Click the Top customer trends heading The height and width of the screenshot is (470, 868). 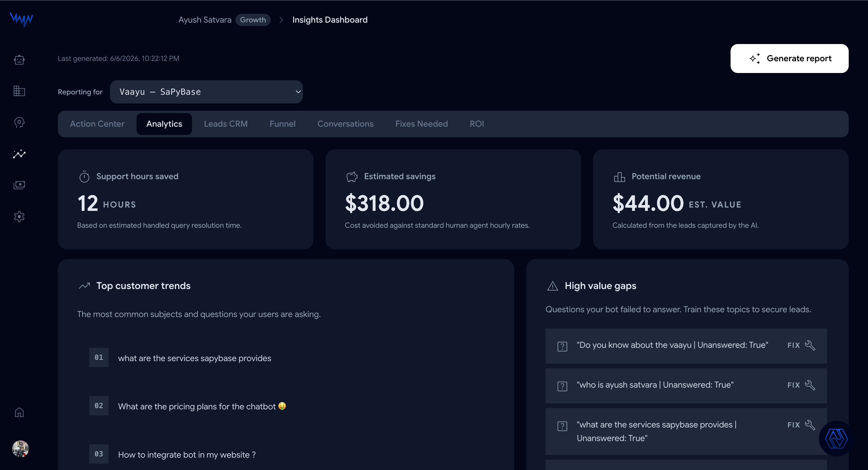(143, 286)
